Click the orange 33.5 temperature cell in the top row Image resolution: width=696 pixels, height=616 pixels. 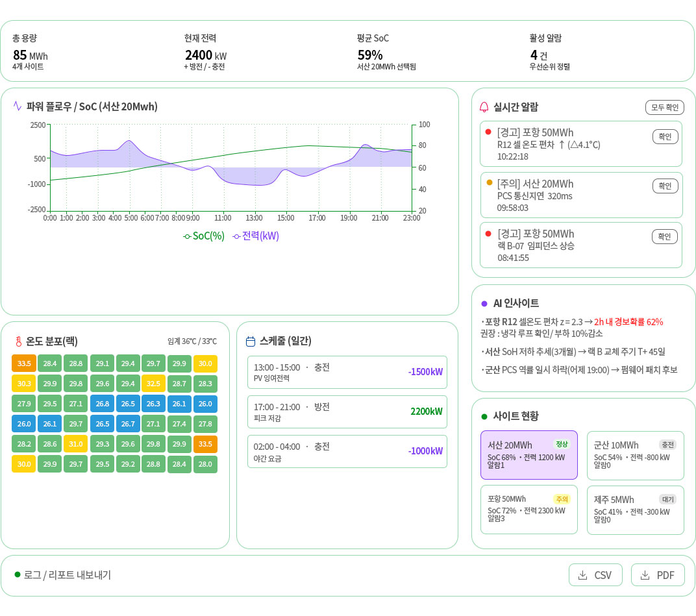[24, 363]
